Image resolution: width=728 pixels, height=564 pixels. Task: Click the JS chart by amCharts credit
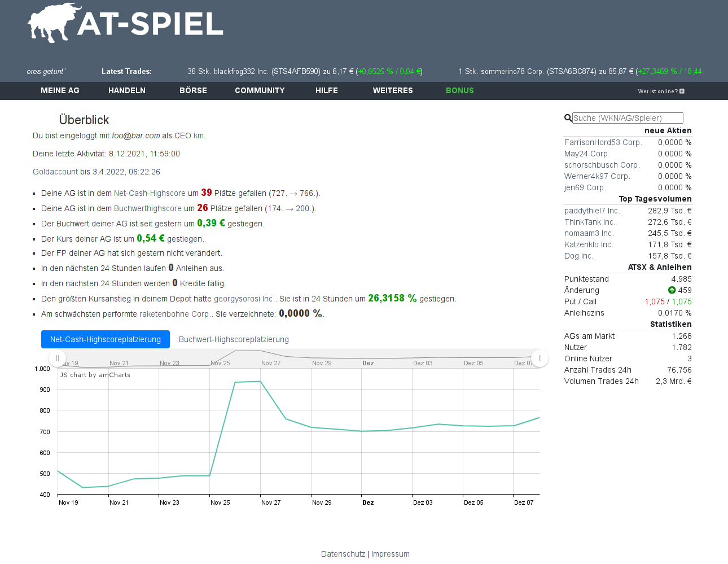(95, 375)
